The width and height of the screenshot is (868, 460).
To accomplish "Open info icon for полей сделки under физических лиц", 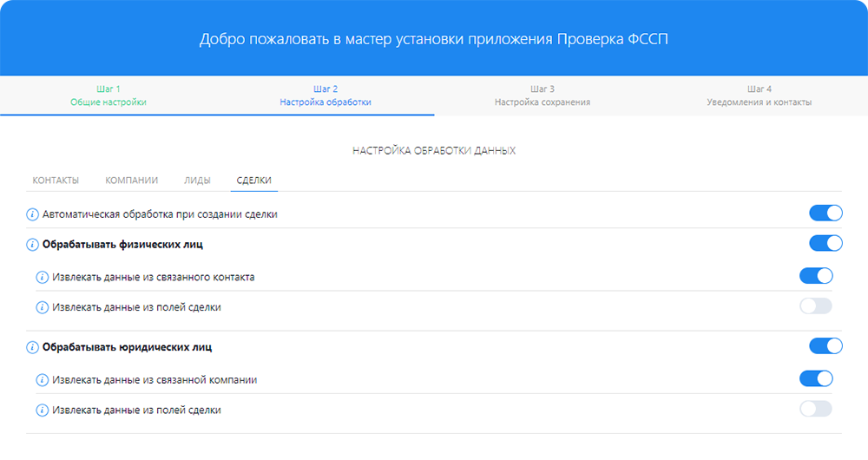I will 42,307.
